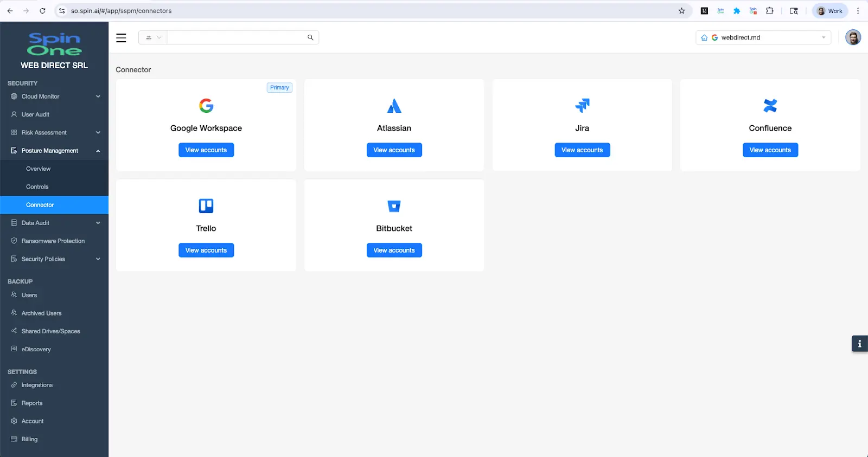Image resolution: width=868 pixels, height=457 pixels.
Task: Click the SpinOne logo
Action: click(x=54, y=44)
